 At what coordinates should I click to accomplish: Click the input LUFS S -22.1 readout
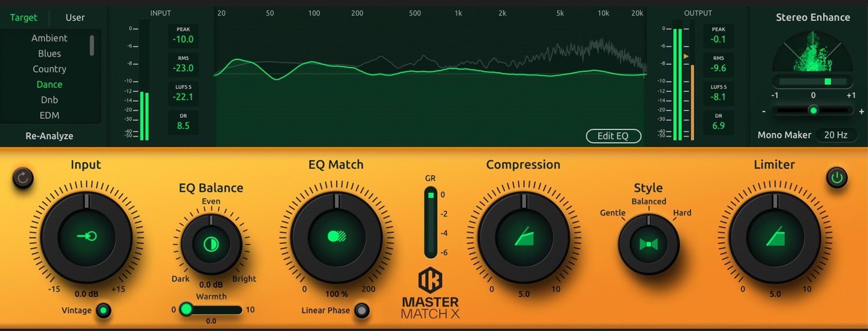point(183,92)
